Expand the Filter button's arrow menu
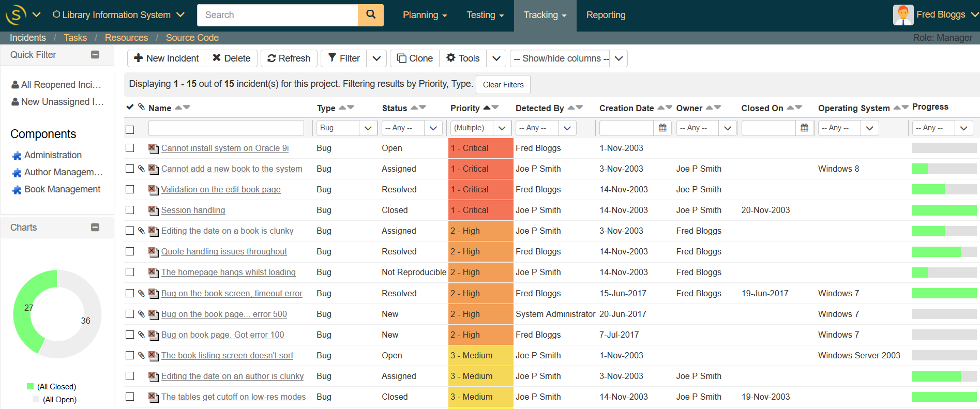 [376, 58]
